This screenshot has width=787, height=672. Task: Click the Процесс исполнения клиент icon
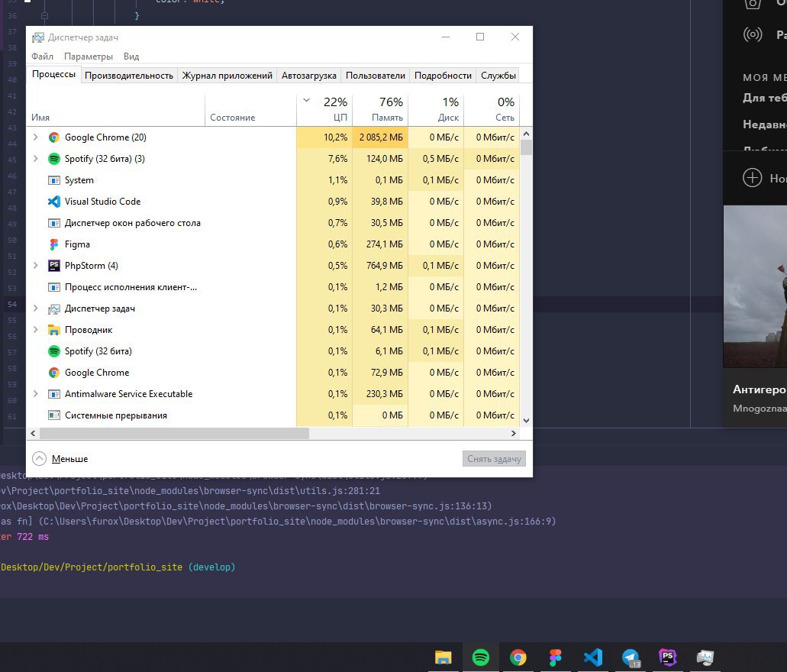tap(54, 287)
